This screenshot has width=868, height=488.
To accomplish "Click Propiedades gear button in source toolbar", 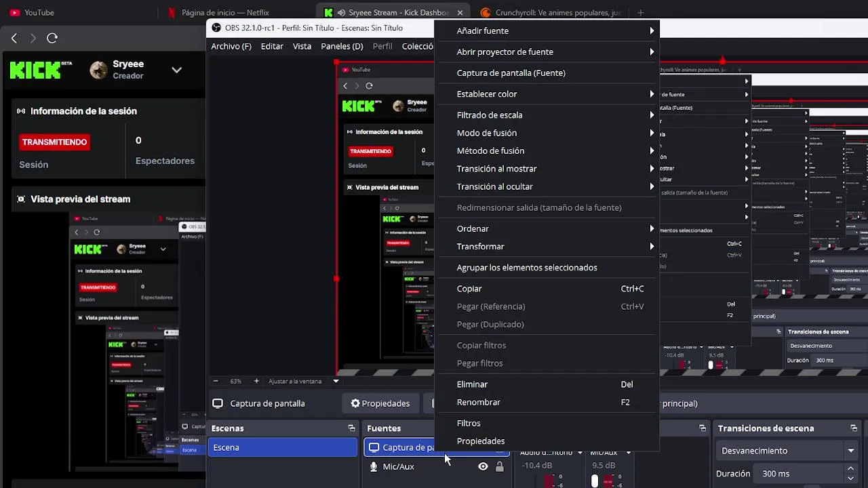I will (380, 403).
